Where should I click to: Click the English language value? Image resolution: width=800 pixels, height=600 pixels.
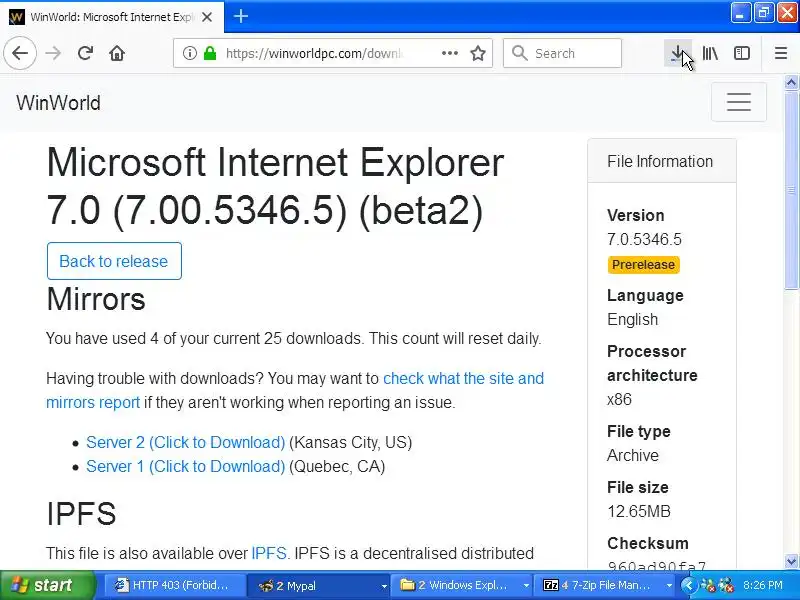pos(632,319)
